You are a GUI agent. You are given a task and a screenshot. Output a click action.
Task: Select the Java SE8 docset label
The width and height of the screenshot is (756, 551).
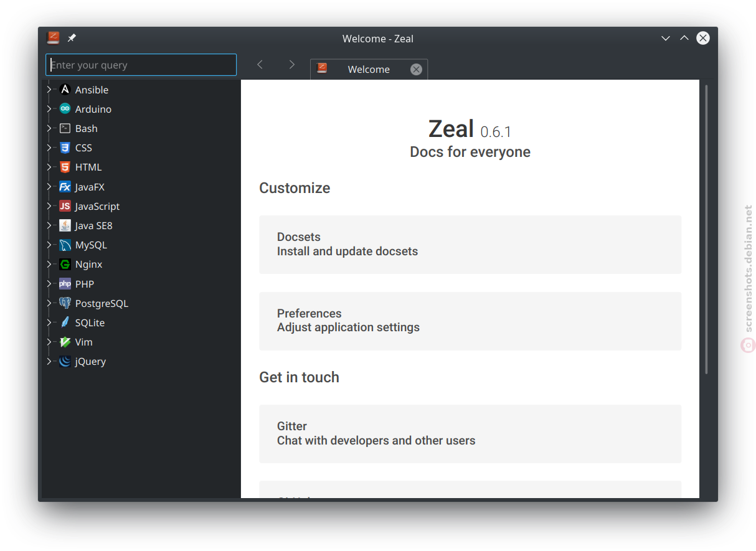(94, 225)
